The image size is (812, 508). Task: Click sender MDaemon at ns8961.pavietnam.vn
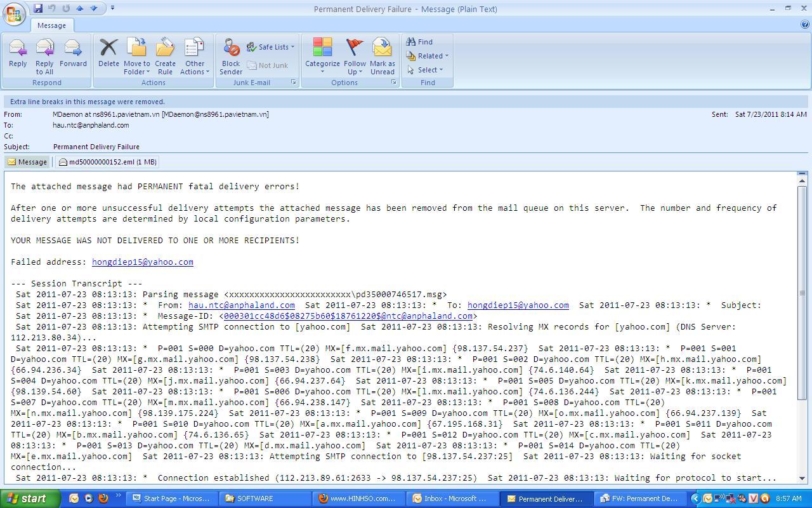tap(160, 114)
